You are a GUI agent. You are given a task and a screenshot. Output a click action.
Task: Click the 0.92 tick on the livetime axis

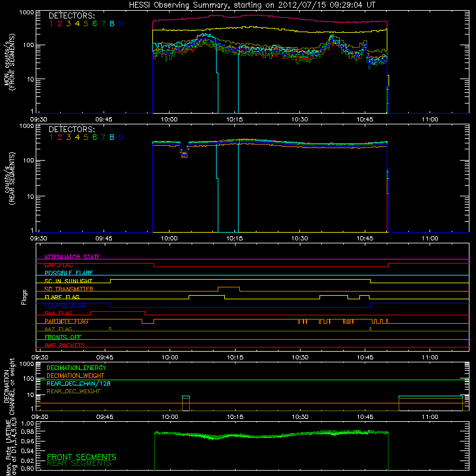(27, 460)
